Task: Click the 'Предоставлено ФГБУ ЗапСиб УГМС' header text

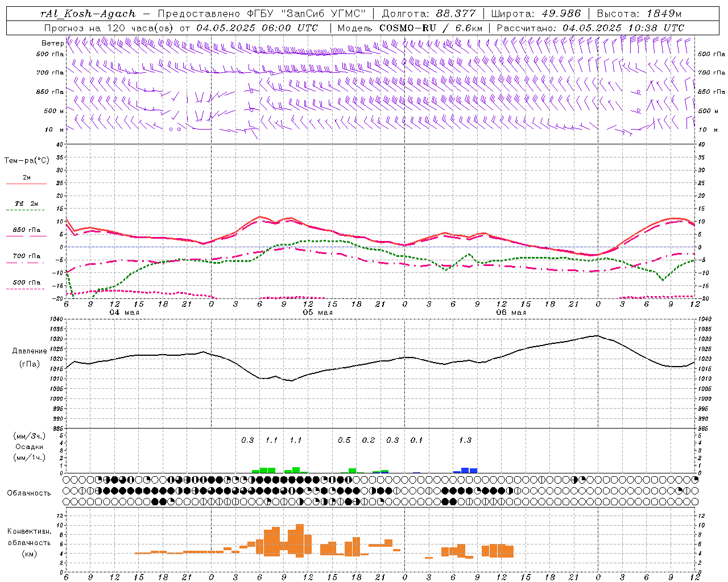Action: point(262,14)
